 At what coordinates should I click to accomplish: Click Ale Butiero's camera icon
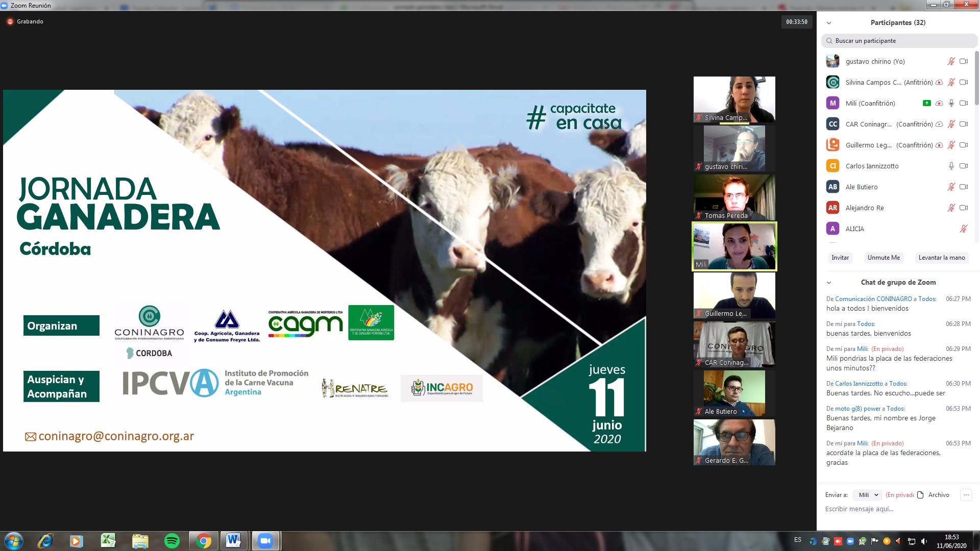tap(964, 187)
